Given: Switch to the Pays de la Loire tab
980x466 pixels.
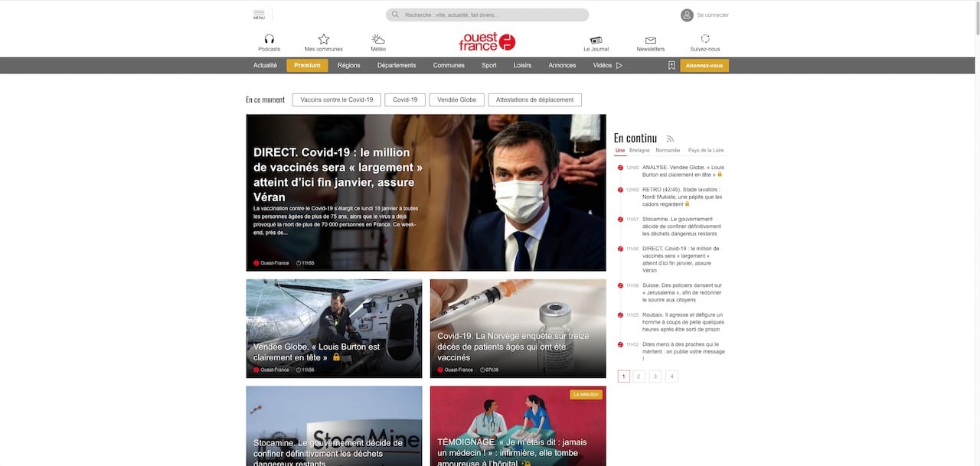Looking at the screenshot, I should (705, 151).
